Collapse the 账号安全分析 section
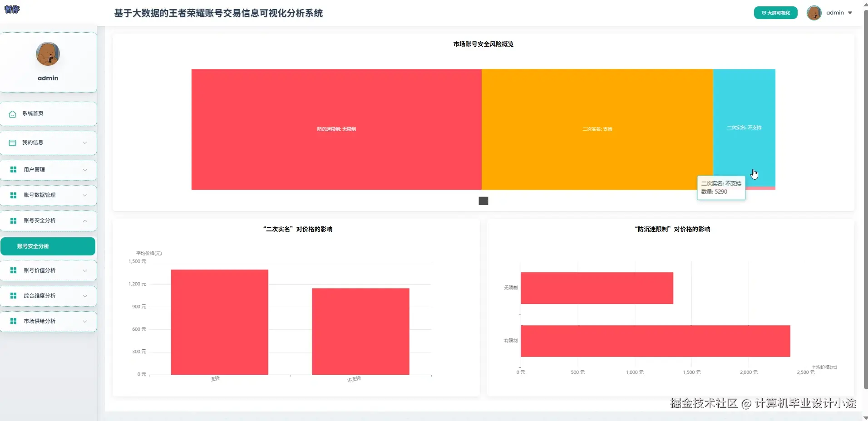This screenshot has height=421, width=868. (48, 220)
